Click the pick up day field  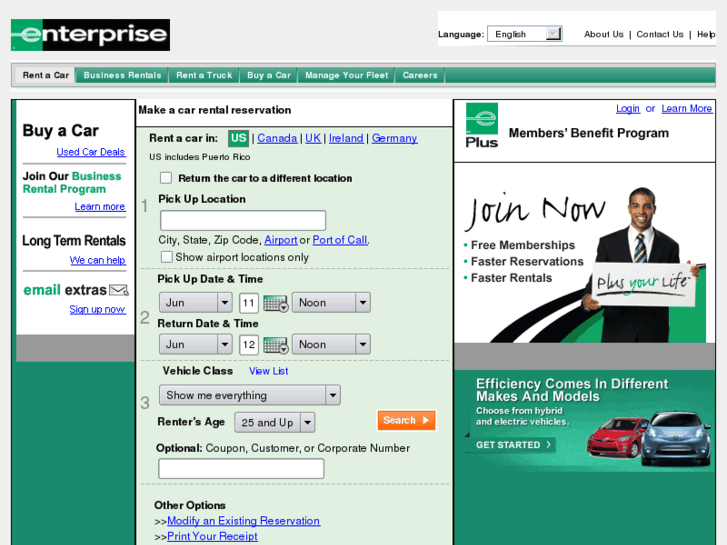click(x=249, y=303)
